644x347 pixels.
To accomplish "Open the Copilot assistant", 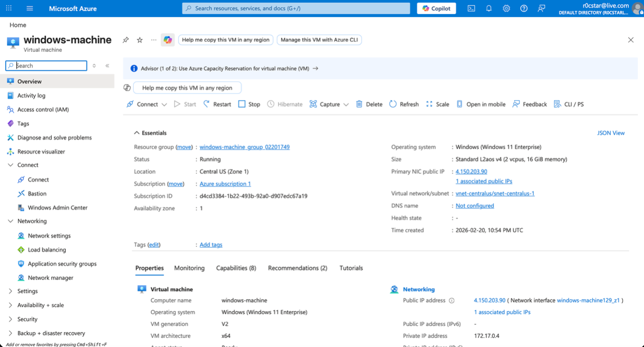I will pyautogui.click(x=436, y=8).
